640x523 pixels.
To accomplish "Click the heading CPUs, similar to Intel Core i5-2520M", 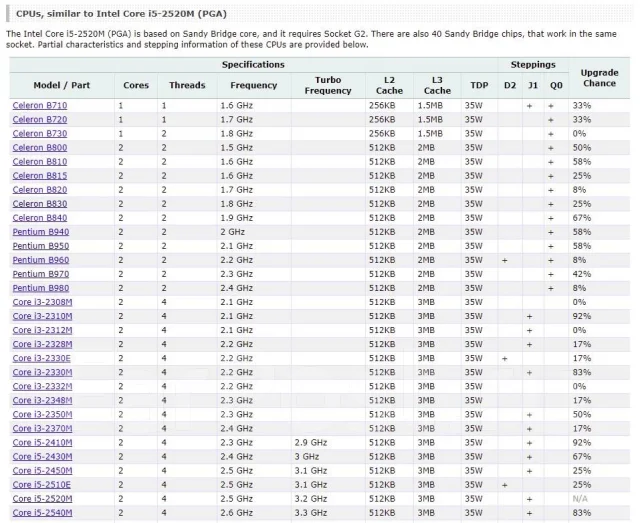I will tap(121, 13).
